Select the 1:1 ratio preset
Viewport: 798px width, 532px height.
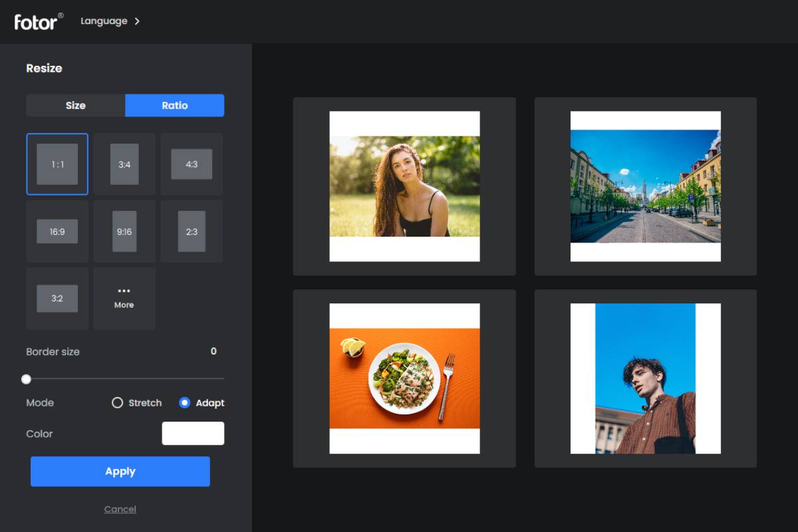pos(57,164)
